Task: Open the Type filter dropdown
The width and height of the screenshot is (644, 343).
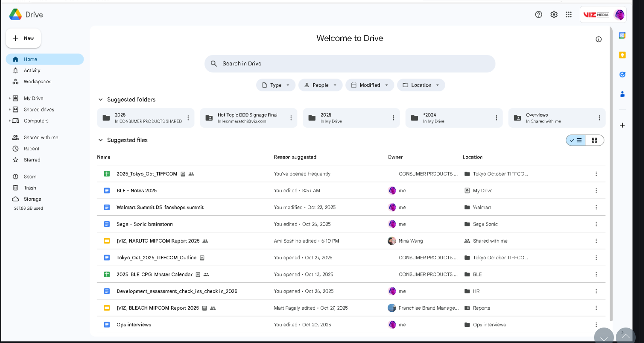Action: tap(276, 85)
